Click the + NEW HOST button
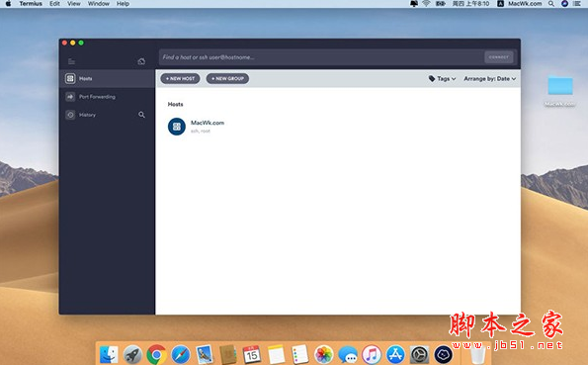Image resolution: width=588 pixels, height=365 pixels. (x=180, y=78)
